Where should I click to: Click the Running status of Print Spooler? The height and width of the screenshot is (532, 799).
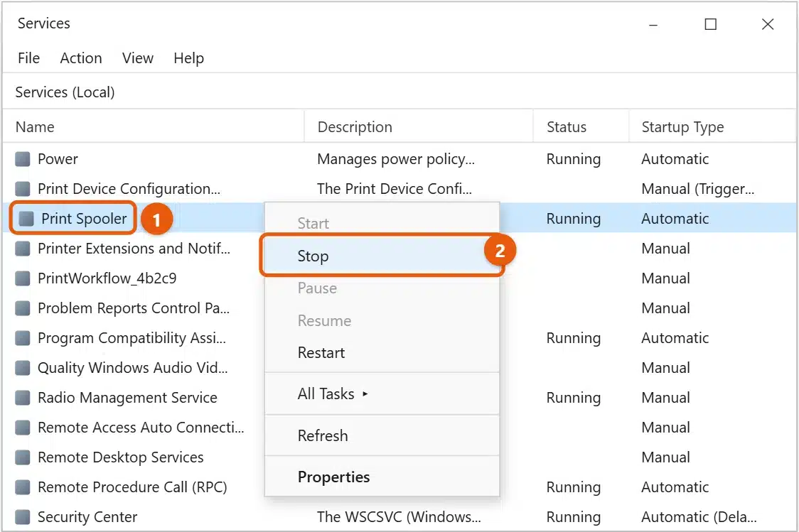click(x=573, y=218)
